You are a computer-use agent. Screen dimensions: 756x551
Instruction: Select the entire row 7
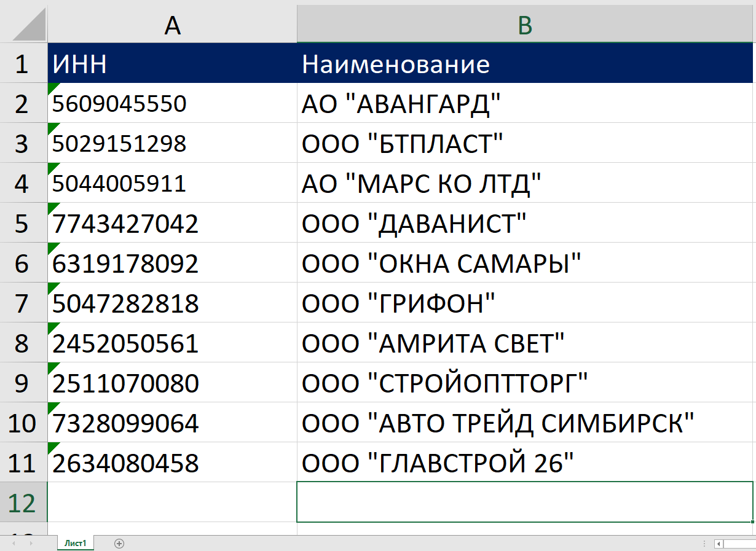pyautogui.click(x=23, y=303)
